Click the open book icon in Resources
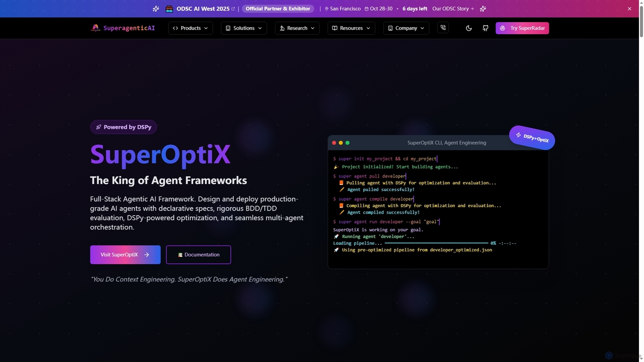The height and width of the screenshot is (362, 644). [335, 28]
